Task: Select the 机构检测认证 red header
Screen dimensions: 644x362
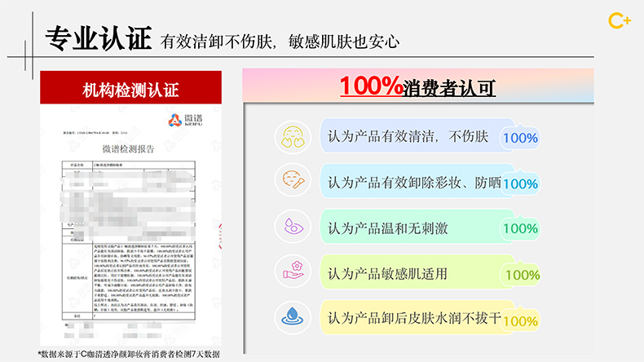Action: point(130,90)
